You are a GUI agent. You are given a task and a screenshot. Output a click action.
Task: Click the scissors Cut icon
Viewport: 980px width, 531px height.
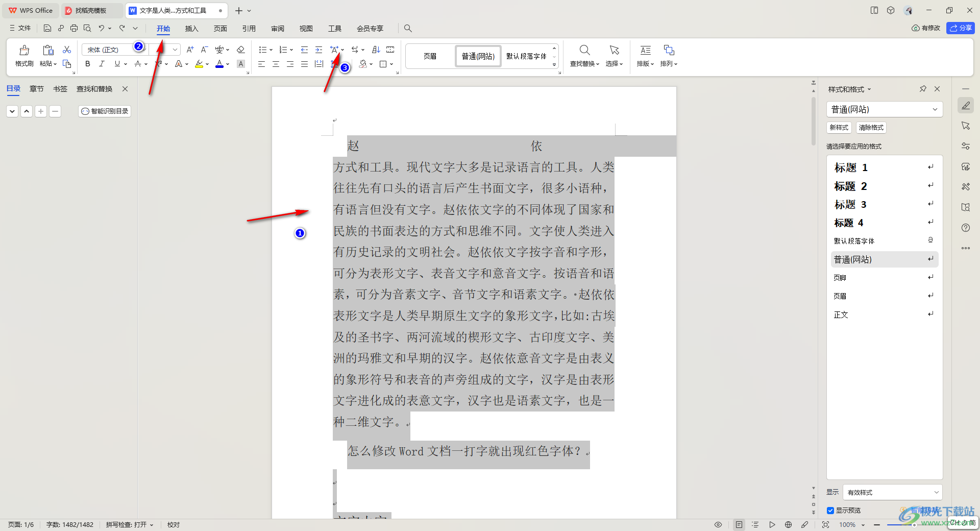[x=67, y=50]
